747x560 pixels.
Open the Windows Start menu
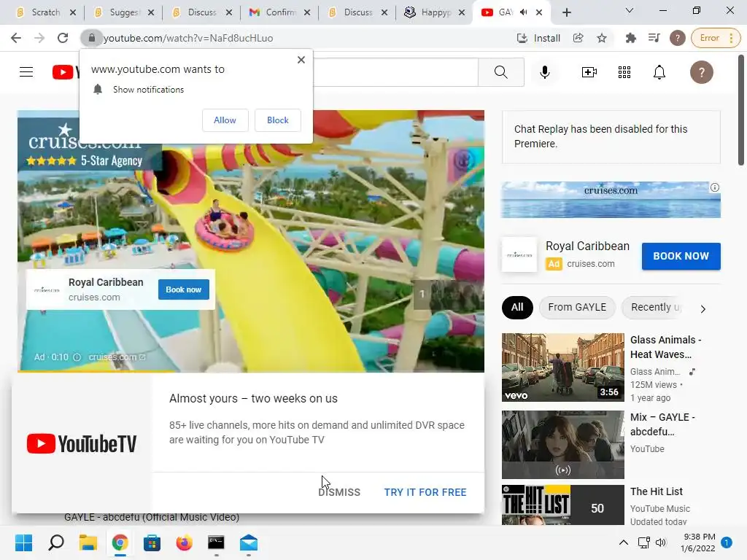[24, 542]
